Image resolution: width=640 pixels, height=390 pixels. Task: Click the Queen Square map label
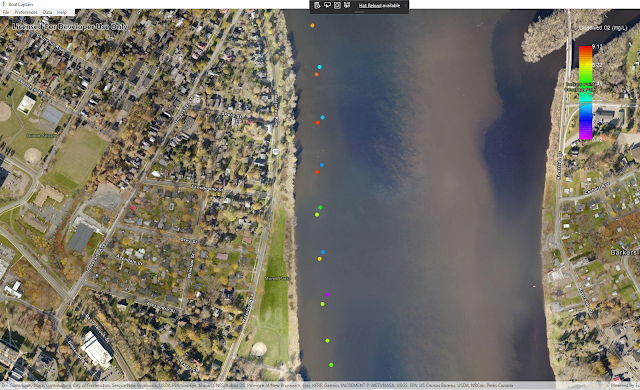(x=42, y=135)
